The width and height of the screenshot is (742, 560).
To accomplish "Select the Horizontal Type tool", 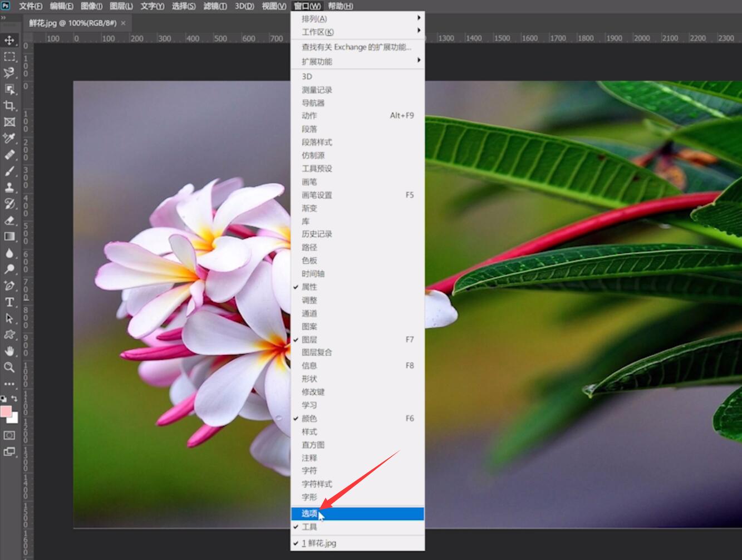I will pyautogui.click(x=9, y=302).
